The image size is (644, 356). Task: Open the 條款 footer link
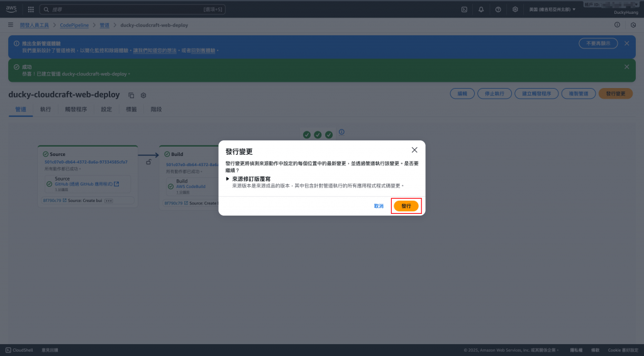click(x=595, y=350)
